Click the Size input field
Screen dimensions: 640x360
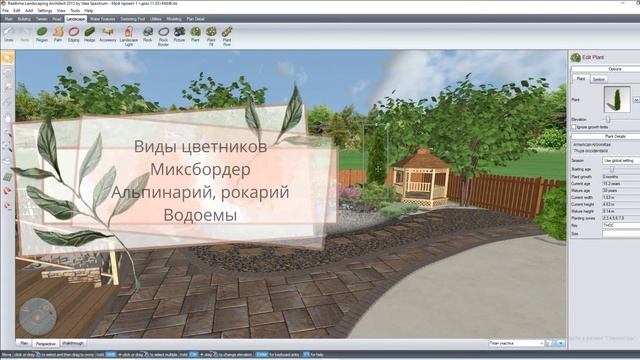click(x=621, y=233)
